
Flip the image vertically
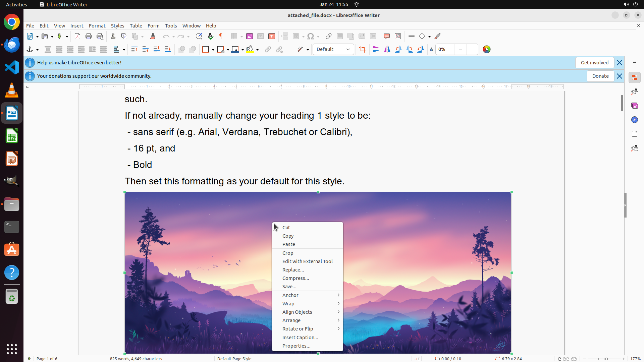376,49
